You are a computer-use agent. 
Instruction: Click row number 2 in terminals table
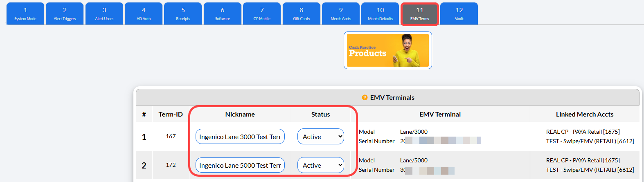pyautogui.click(x=144, y=165)
